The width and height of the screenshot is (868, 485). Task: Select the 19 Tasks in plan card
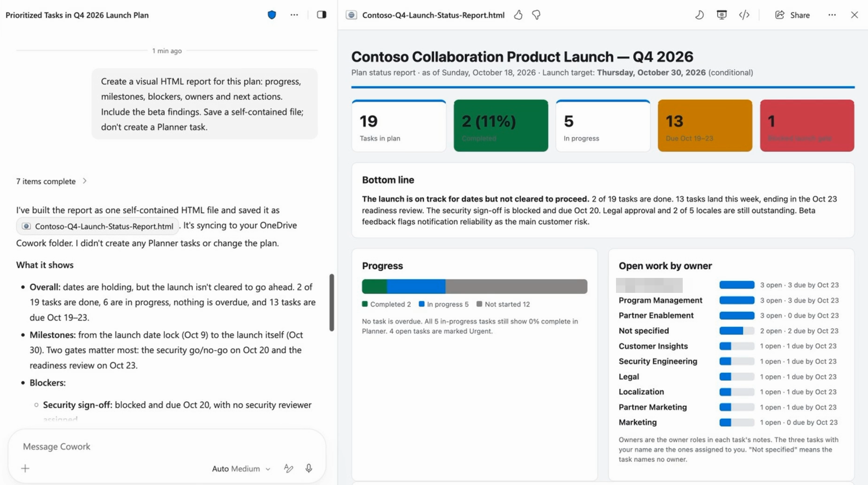point(399,125)
